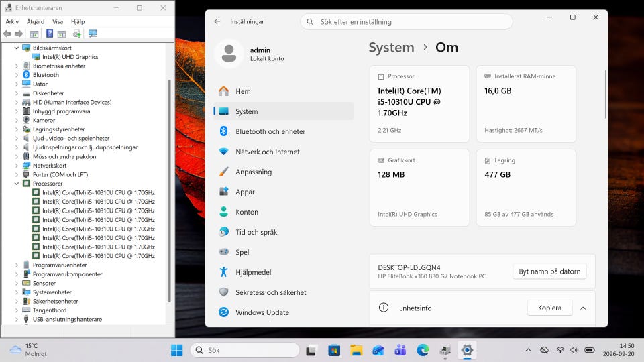Open Bluetooth och enheter settings
Viewport: 644px width, 362px height.
(x=283, y=131)
